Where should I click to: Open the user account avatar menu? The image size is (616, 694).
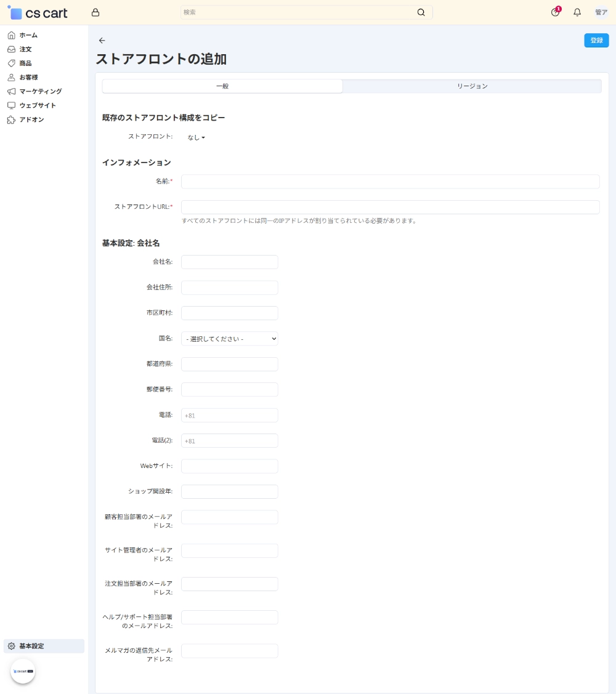[601, 12]
